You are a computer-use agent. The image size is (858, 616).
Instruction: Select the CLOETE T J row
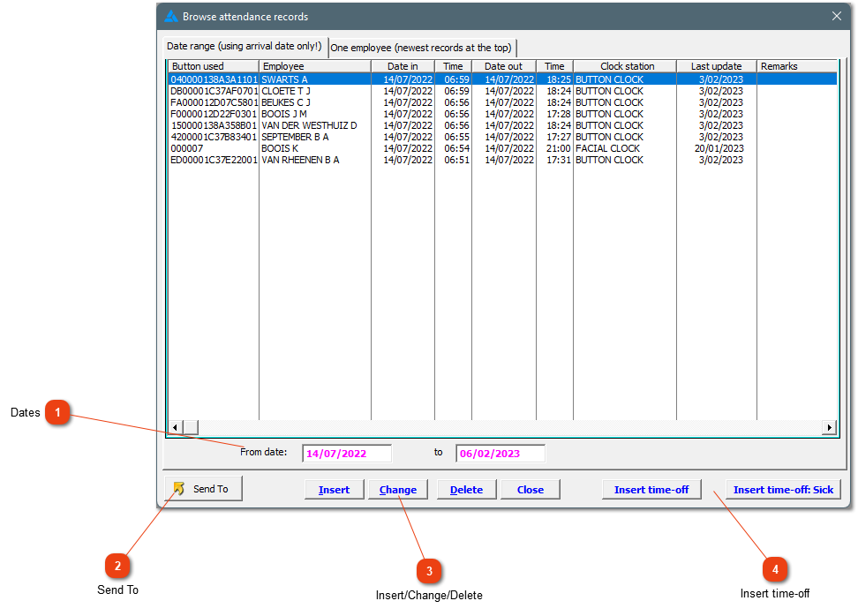tap(502, 91)
